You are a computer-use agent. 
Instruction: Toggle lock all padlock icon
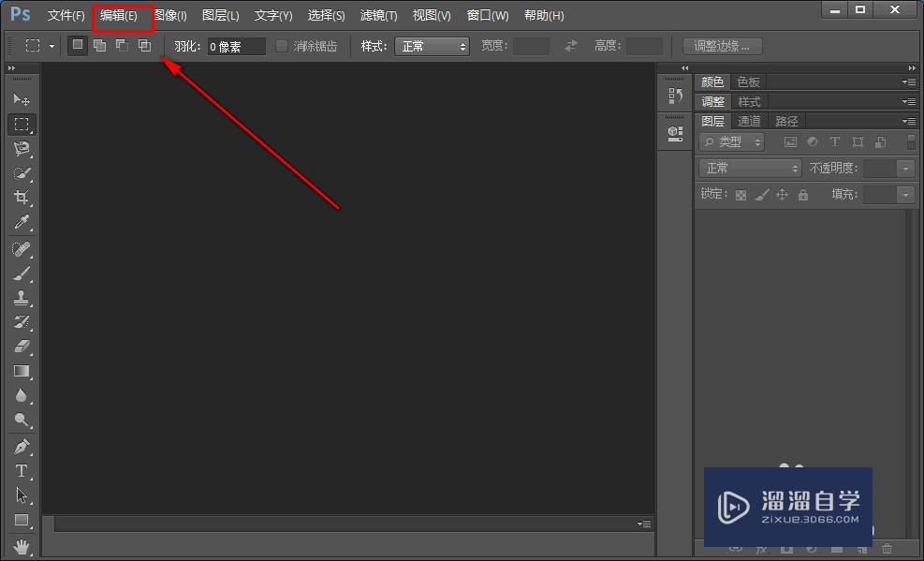802,194
